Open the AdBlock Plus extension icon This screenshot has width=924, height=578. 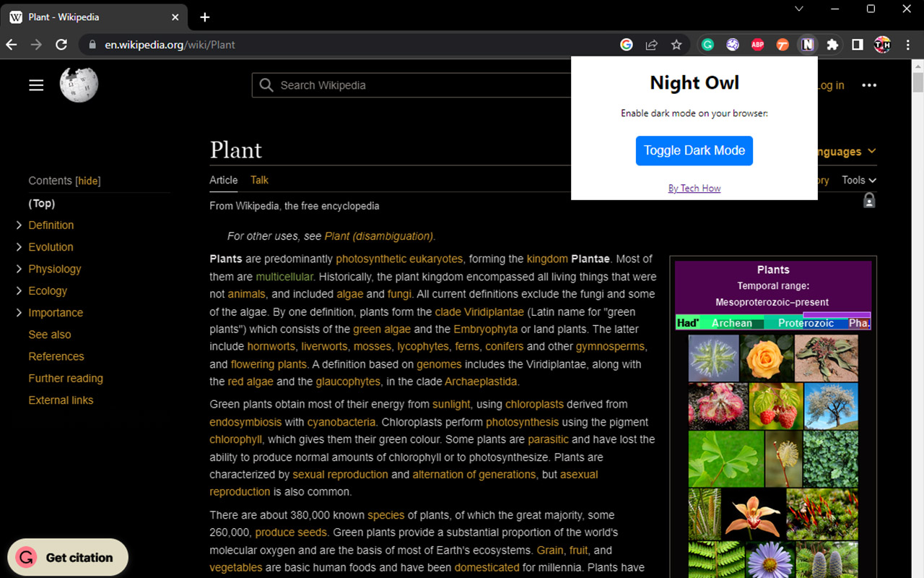tap(757, 45)
